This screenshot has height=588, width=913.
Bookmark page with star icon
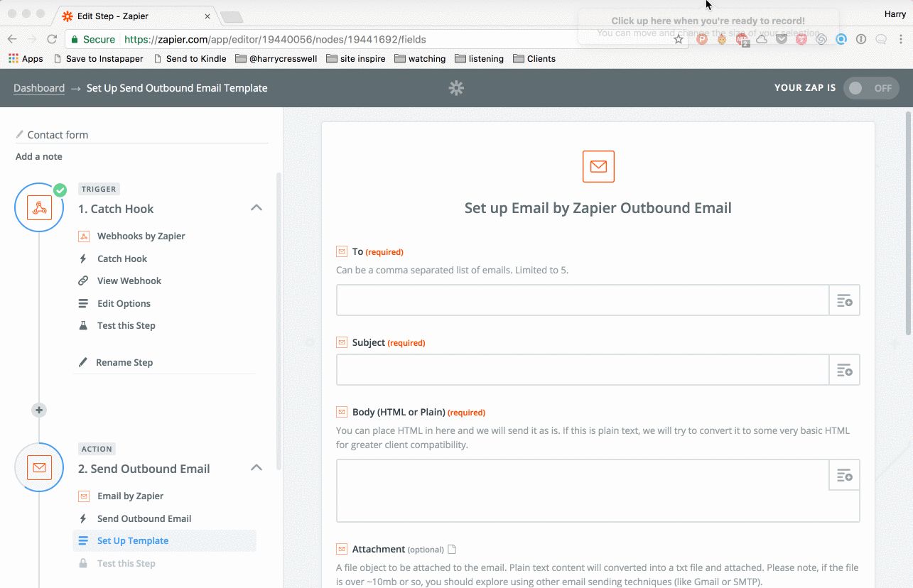[x=679, y=40]
